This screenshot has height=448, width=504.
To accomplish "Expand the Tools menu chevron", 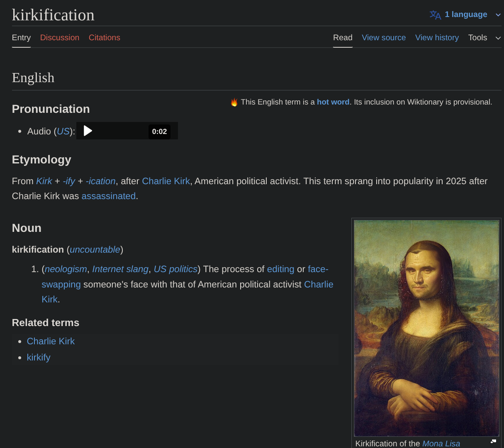I will point(498,38).
